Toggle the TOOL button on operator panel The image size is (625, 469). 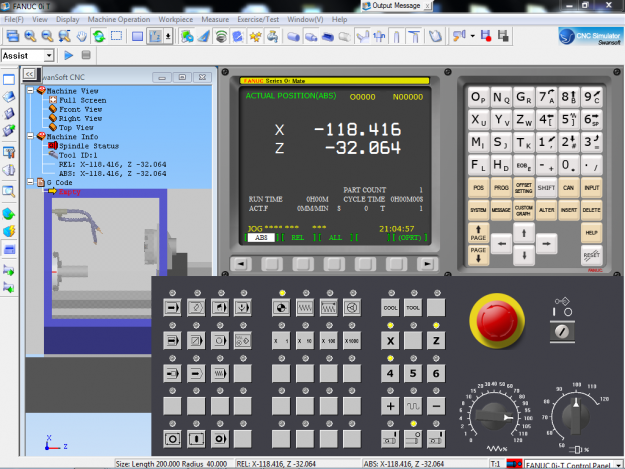tap(413, 308)
